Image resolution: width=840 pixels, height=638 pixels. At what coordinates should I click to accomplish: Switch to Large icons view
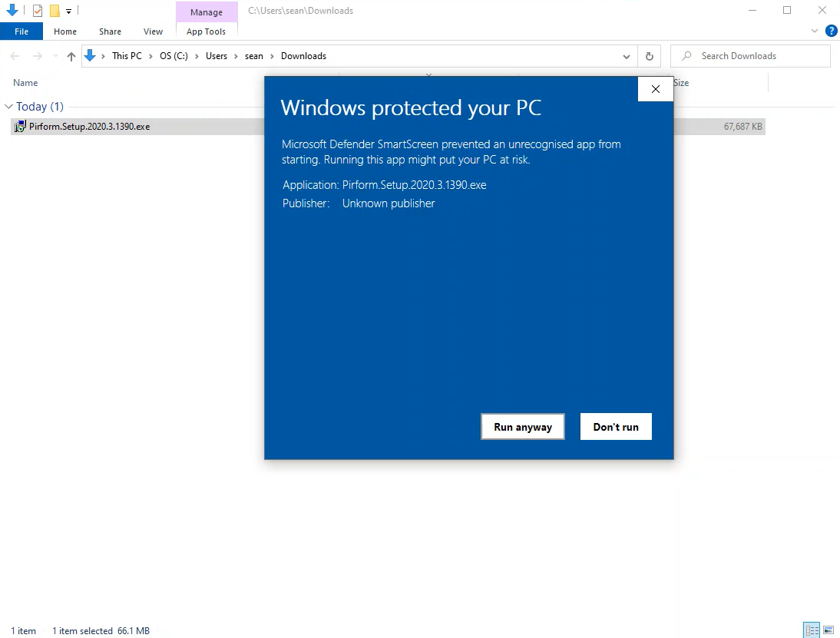828,630
